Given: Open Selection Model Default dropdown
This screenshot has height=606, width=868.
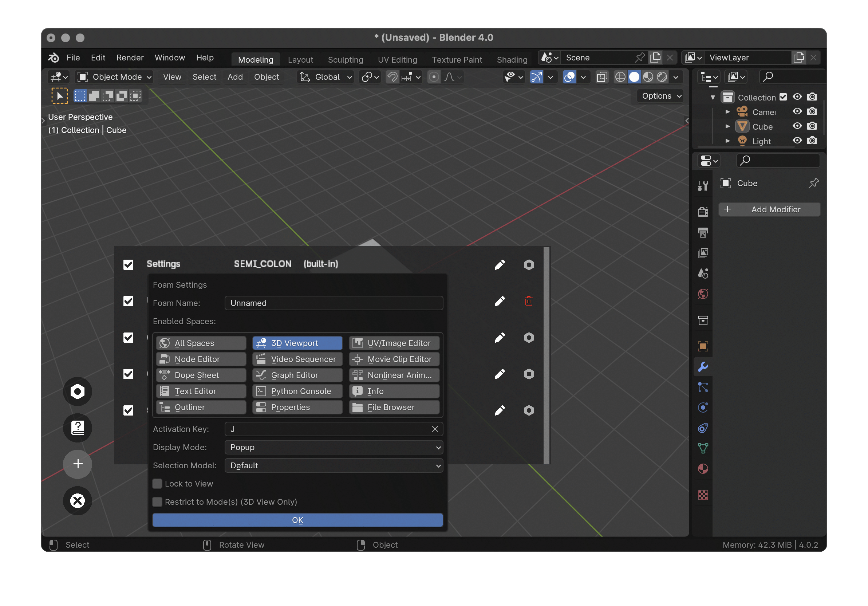Looking at the screenshot, I should pos(334,466).
